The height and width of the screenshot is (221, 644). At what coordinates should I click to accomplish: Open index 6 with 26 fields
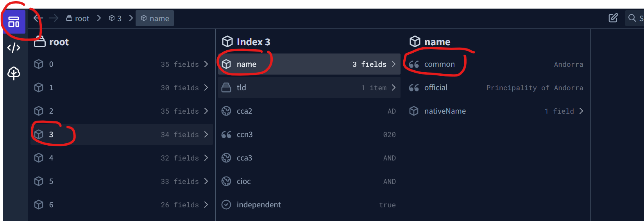(122, 205)
